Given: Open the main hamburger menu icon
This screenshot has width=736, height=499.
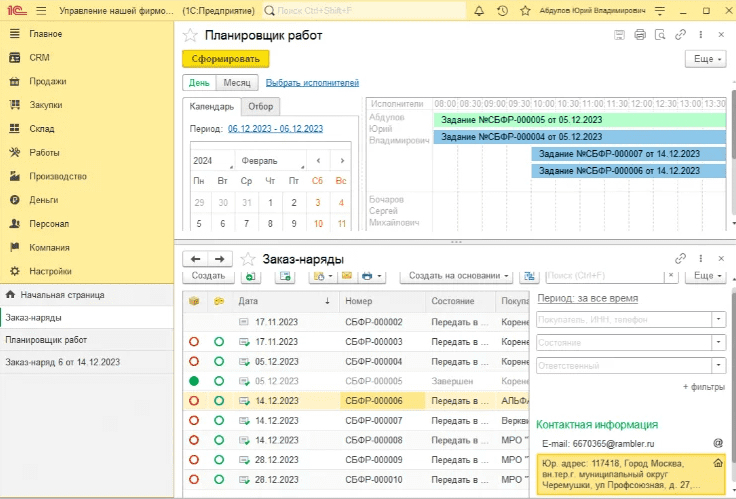Looking at the screenshot, I should pos(42,11).
